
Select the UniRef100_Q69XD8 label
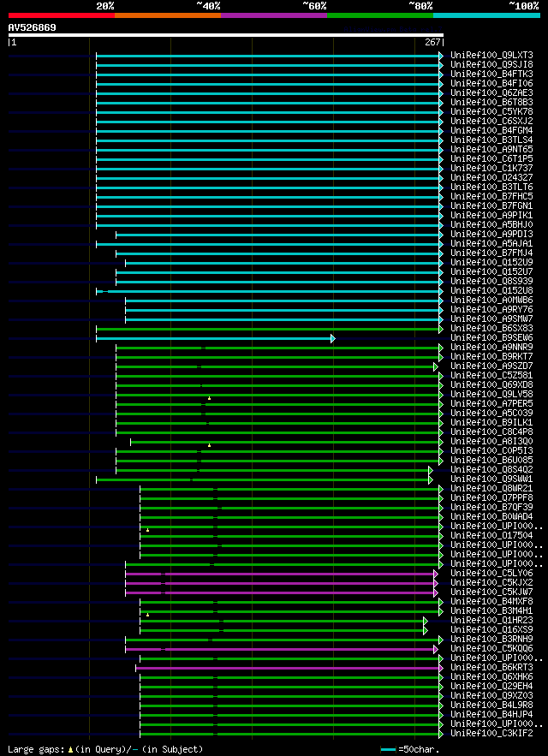click(491, 385)
